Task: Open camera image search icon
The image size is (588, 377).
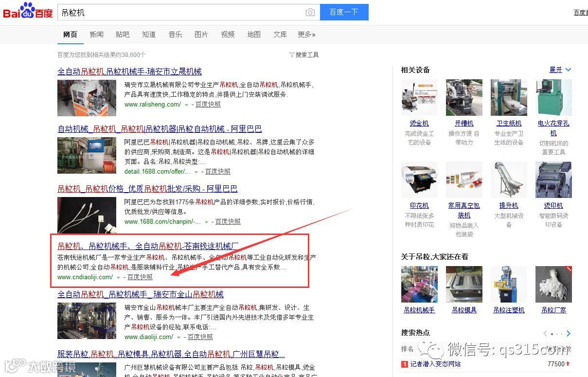Action: coord(310,12)
